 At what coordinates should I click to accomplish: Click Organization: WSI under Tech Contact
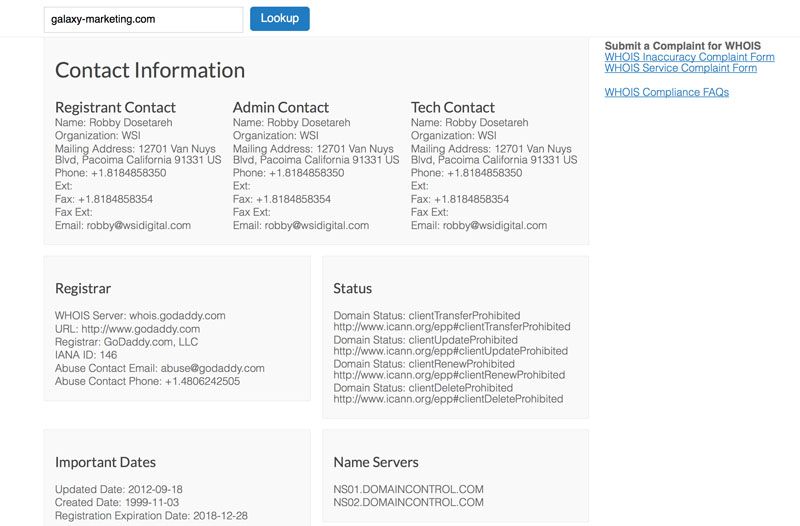(x=454, y=136)
